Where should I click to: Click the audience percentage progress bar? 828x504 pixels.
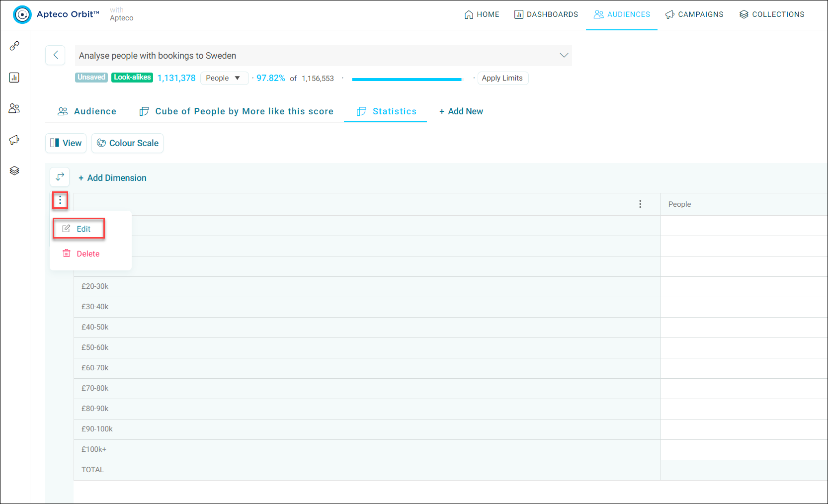pyautogui.click(x=407, y=79)
